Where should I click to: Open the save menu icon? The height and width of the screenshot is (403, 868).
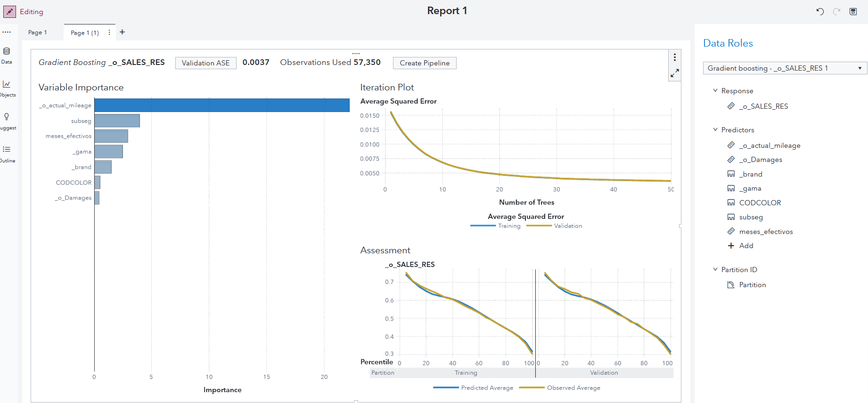[853, 11]
